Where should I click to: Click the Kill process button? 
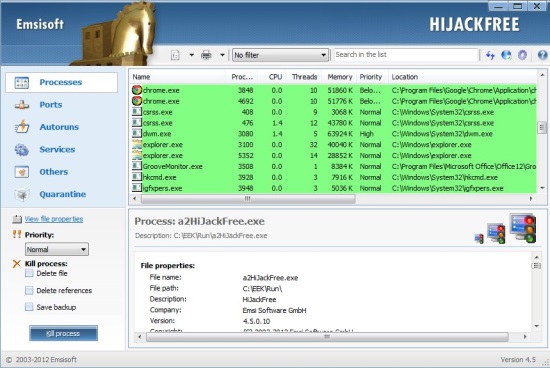click(x=63, y=333)
